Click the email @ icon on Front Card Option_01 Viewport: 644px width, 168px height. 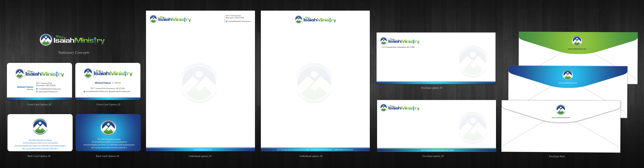coord(37,89)
